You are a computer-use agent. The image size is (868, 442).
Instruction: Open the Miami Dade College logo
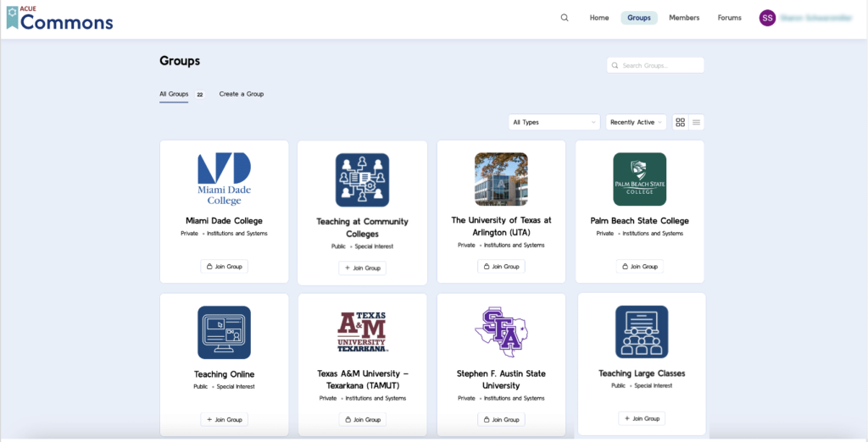(x=224, y=179)
